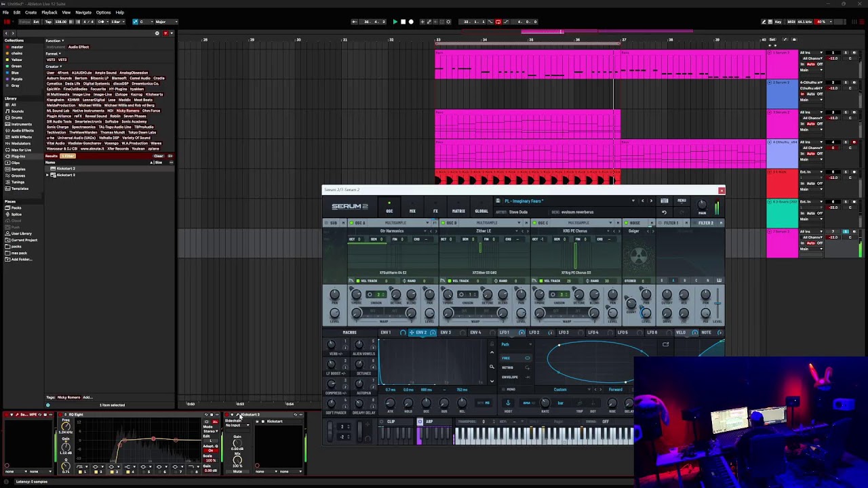Click the Audio Effect function tag
The image size is (868, 488).
point(79,47)
